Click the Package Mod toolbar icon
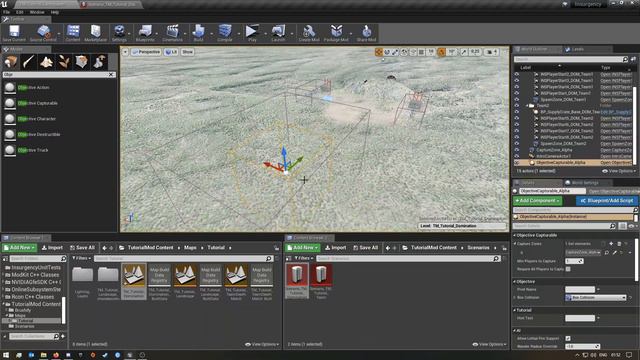 tap(336, 33)
